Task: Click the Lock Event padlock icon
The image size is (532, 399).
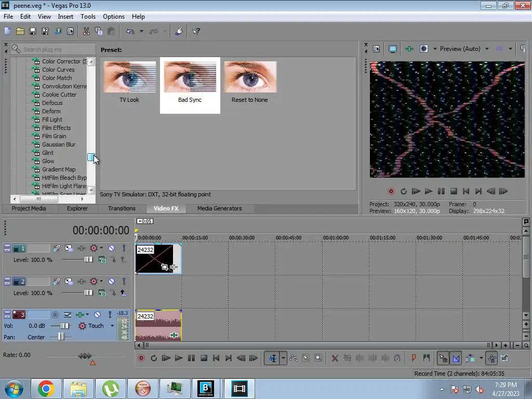Action: 397,358
